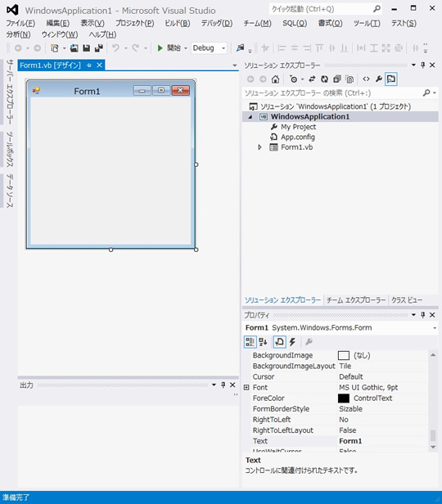The image size is (442, 504).
Task: Click the Solution Explorer search magnifier icon
Action: coord(426,93)
